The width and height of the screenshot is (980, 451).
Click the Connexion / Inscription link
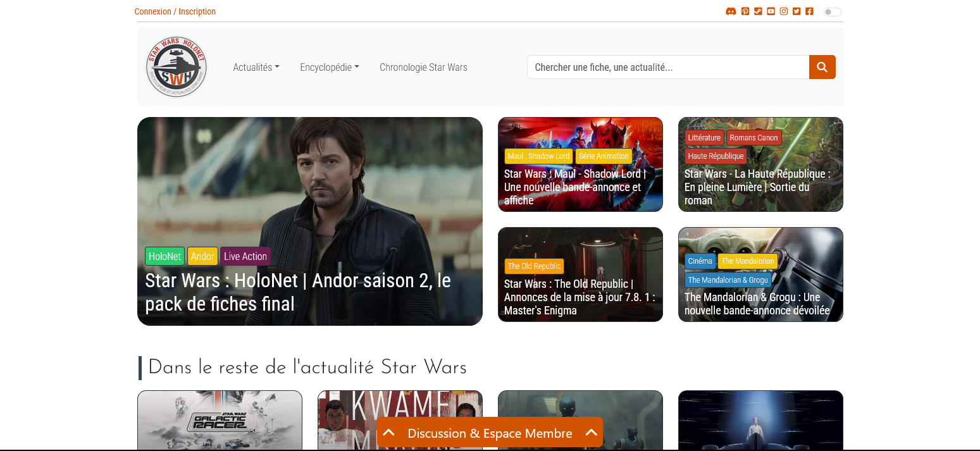point(175,11)
